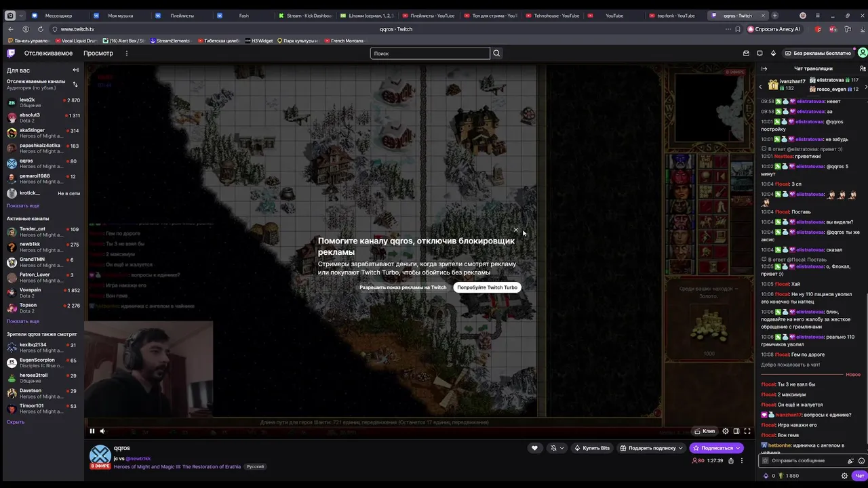The width and height of the screenshot is (868, 488).
Task: Open the Bits diamond icon in the top bar
Action: (773, 53)
